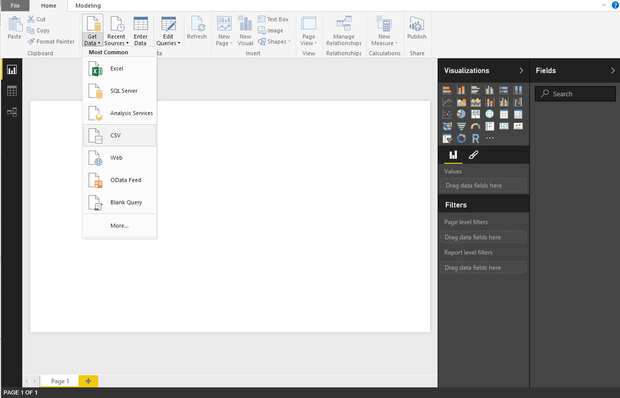Pick the Slicer visualization

click(x=447, y=139)
